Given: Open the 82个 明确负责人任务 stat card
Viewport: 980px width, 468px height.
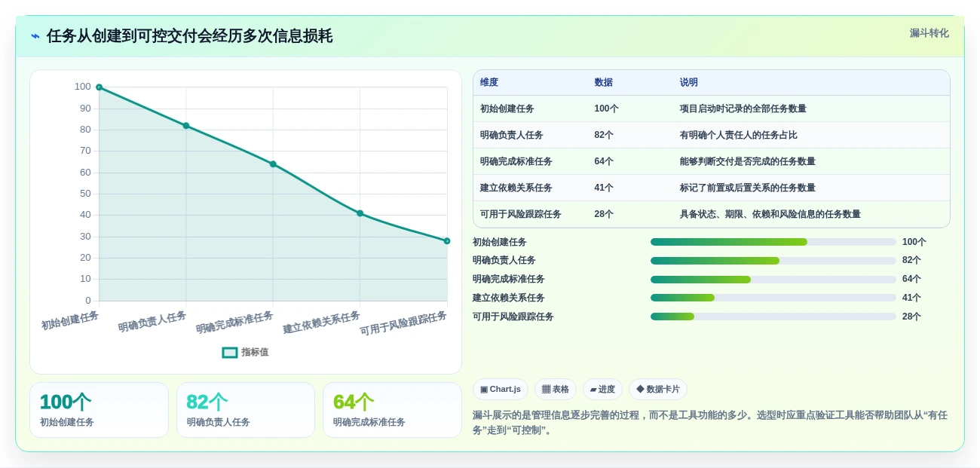Looking at the screenshot, I should click(x=246, y=410).
